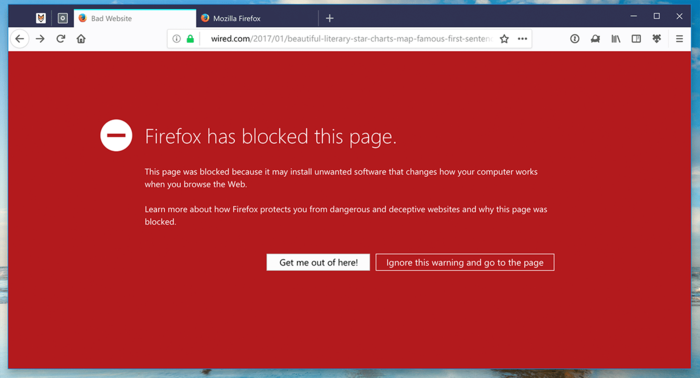
Task: Reload the current page
Action: point(61,39)
